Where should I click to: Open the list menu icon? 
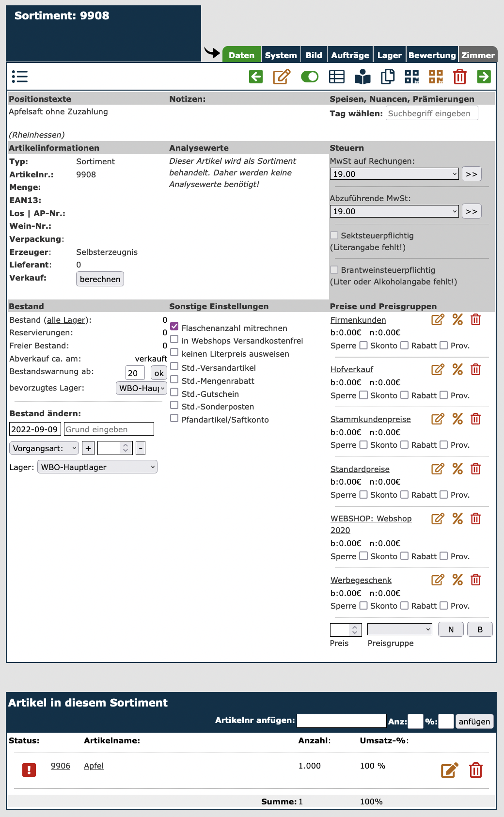20,77
